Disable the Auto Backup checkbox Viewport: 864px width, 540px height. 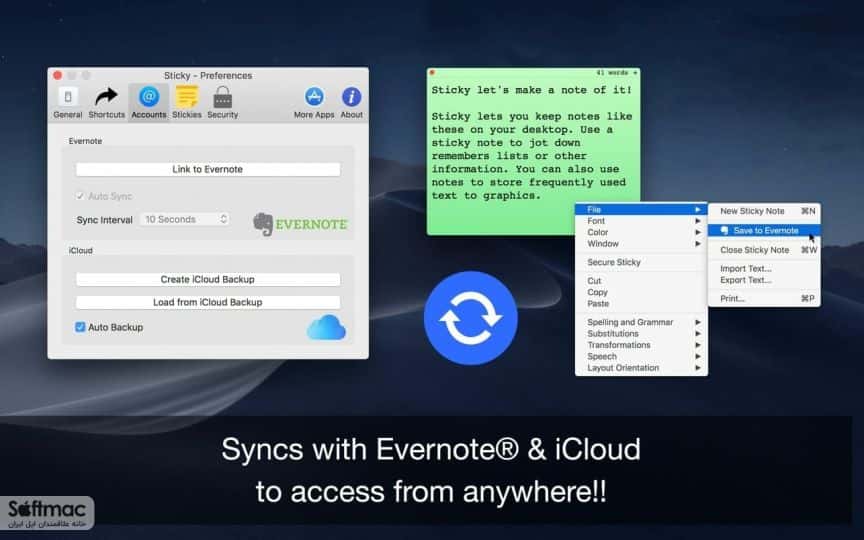coord(80,327)
